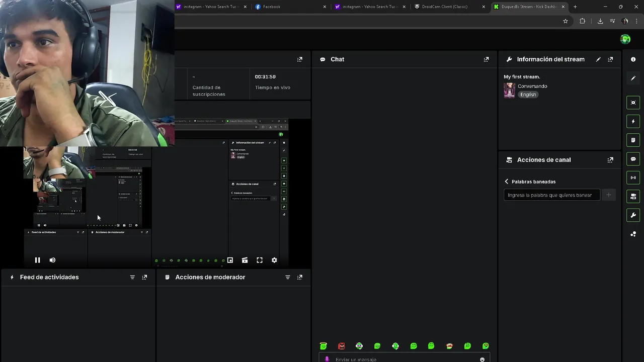Pop out the Feed de actividades panel

144,277
